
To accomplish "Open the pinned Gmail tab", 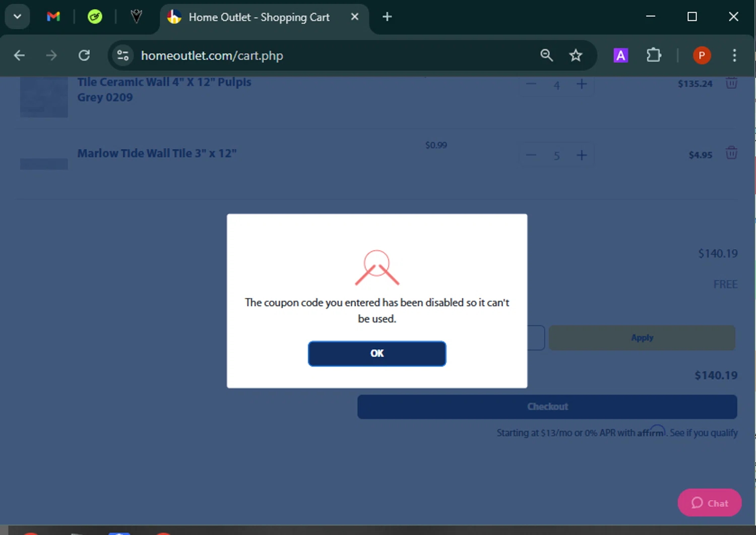I will pyautogui.click(x=53, y=17).
